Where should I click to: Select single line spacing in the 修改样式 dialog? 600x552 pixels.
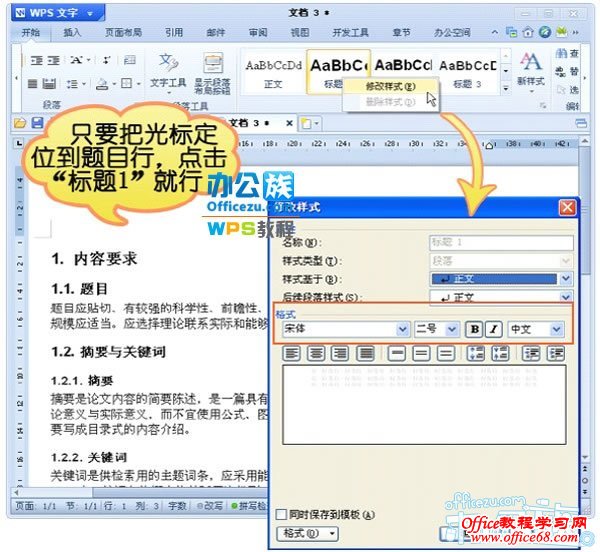pos(396,353)
